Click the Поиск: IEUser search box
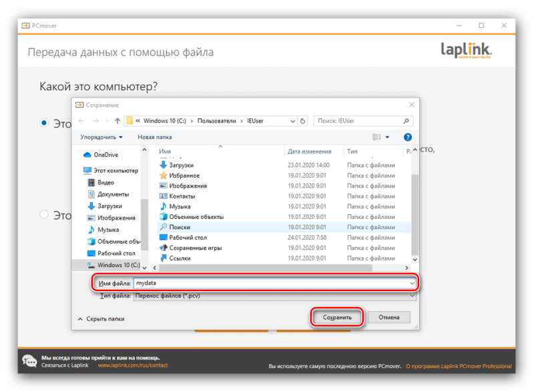 pyautogui.click(x=363, y=121)
